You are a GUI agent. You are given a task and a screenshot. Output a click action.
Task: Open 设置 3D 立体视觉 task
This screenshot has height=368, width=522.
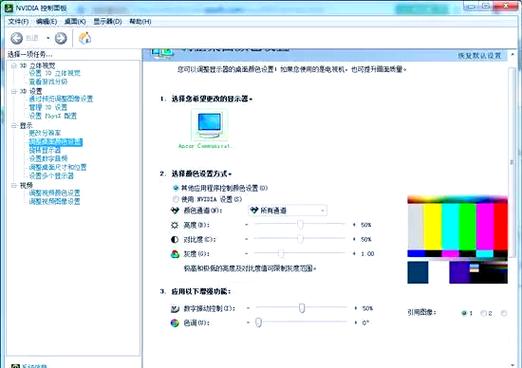[55, 73]
